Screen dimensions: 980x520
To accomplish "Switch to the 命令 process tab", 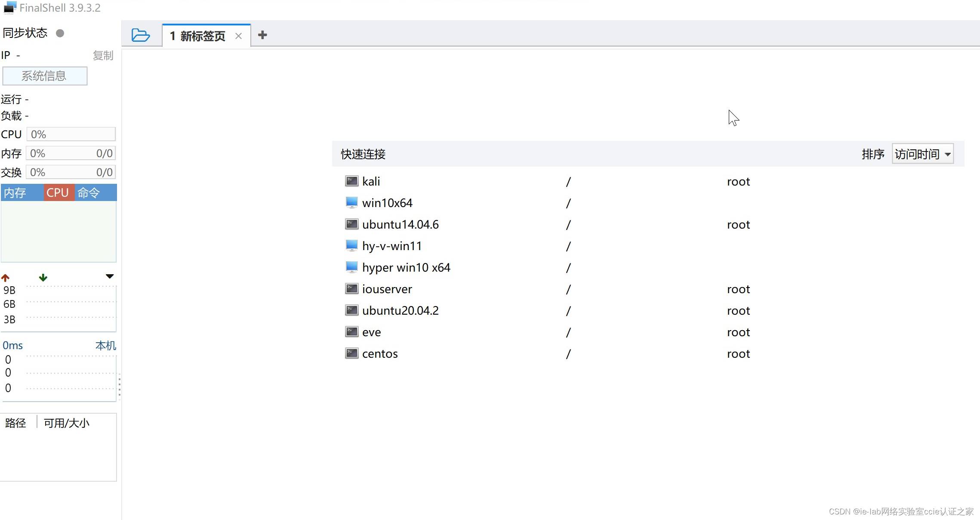I will tap(96, 193).
